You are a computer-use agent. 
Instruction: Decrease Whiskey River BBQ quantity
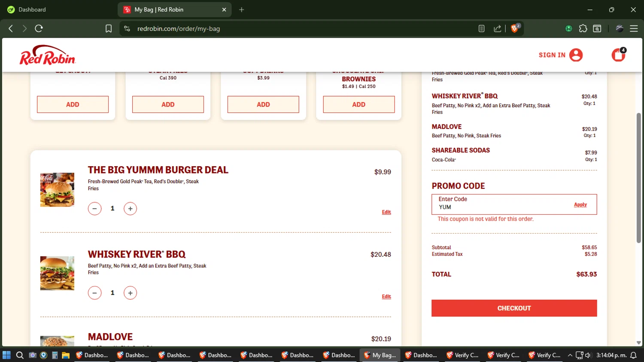[94, 293]
